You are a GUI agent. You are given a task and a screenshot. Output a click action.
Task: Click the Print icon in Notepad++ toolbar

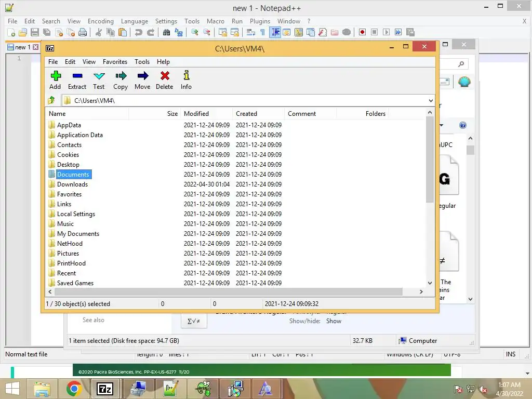point(83,32)
